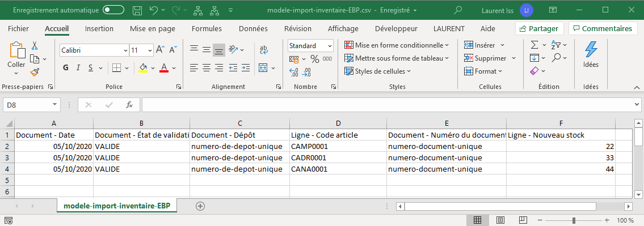Viewport: 644px width, 226px height.
Task: Add a new sheet with plus icon
Action: coord(200,206)
